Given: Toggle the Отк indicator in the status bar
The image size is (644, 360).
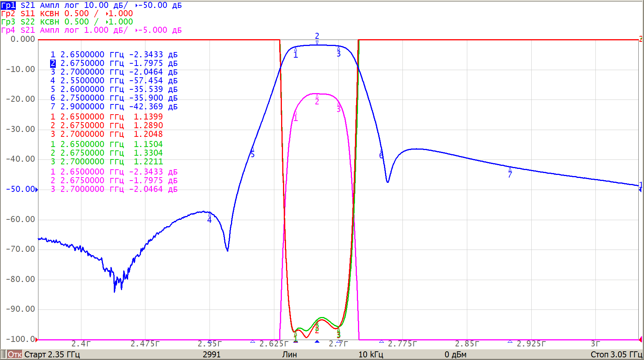Looking at the screenshot, I should [x=14, y=354].
